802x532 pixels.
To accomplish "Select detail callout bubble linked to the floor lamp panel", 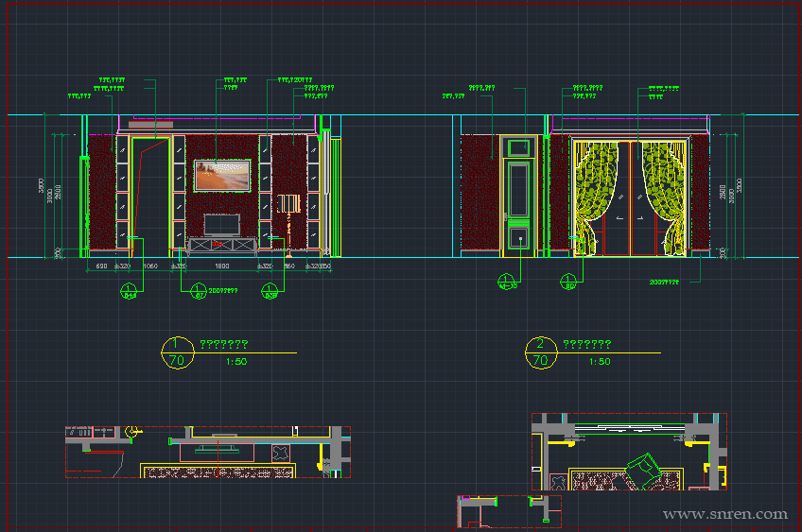I will pos(270,291).
